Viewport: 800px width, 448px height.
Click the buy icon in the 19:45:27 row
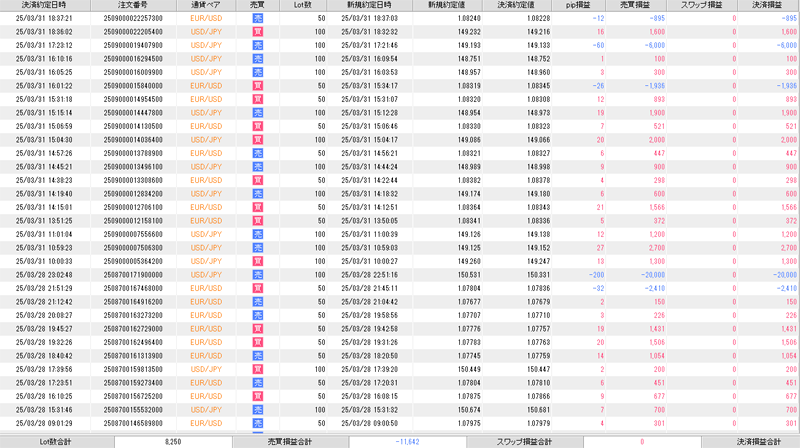[258, 329]
